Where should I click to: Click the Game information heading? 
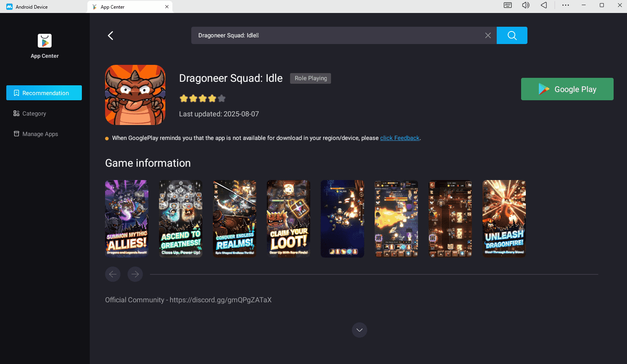click(x=148, y=163)
